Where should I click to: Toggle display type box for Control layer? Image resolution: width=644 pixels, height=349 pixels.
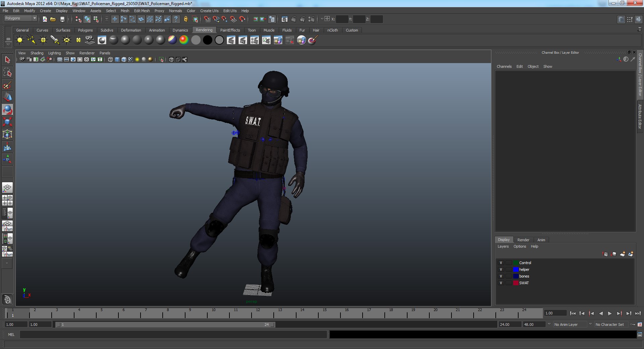pos(508,263)
